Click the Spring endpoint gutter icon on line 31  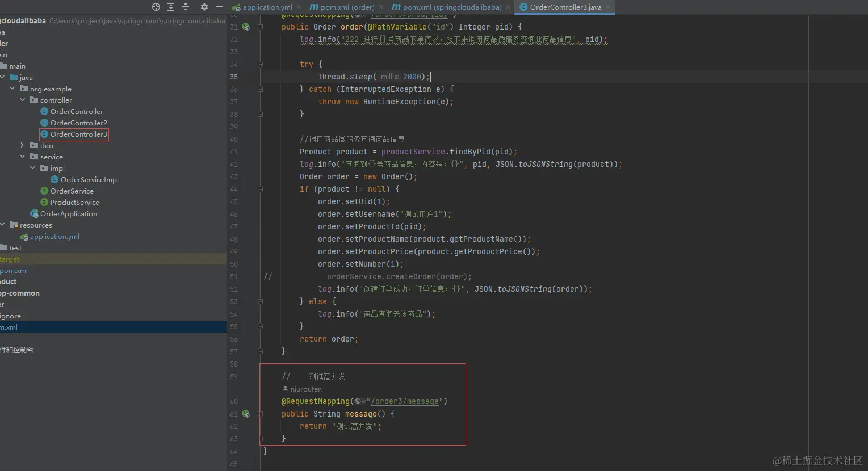(x=246, y=27)
